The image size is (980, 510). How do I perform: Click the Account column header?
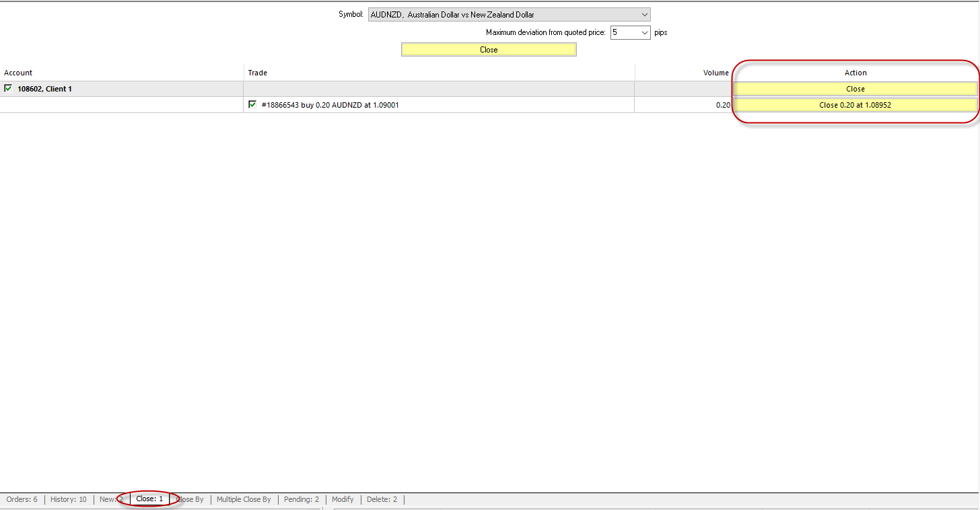[x=18, y=73]
